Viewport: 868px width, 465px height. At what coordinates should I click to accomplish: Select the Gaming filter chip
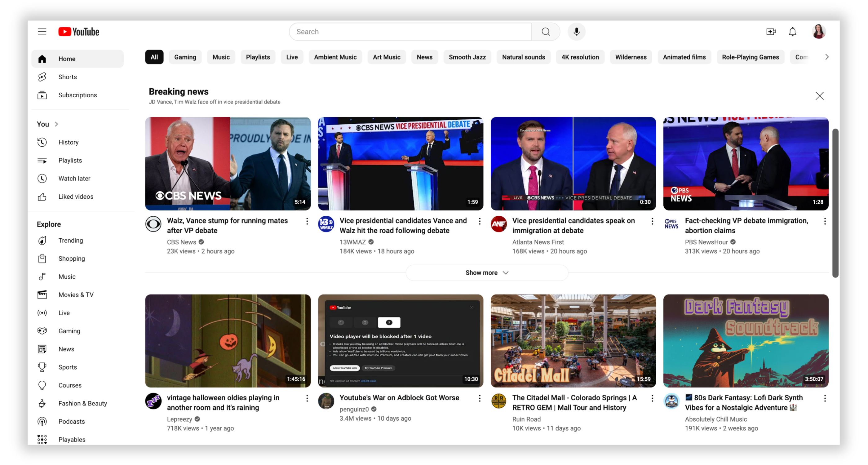(x=185, y=57)
